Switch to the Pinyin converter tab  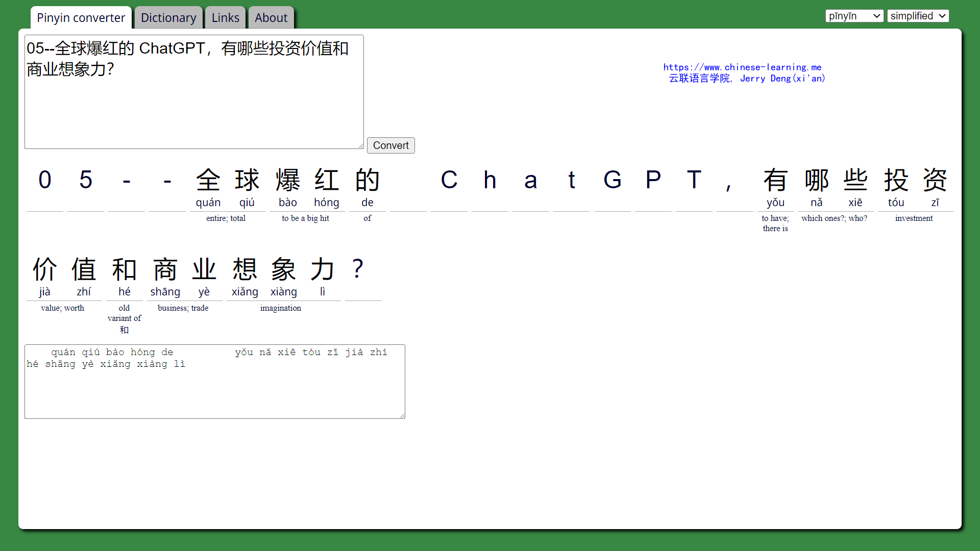[81, 18]
